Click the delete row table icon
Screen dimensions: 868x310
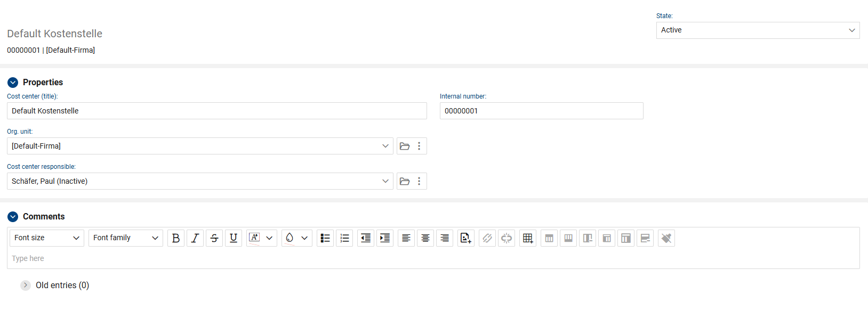point(645,238)
